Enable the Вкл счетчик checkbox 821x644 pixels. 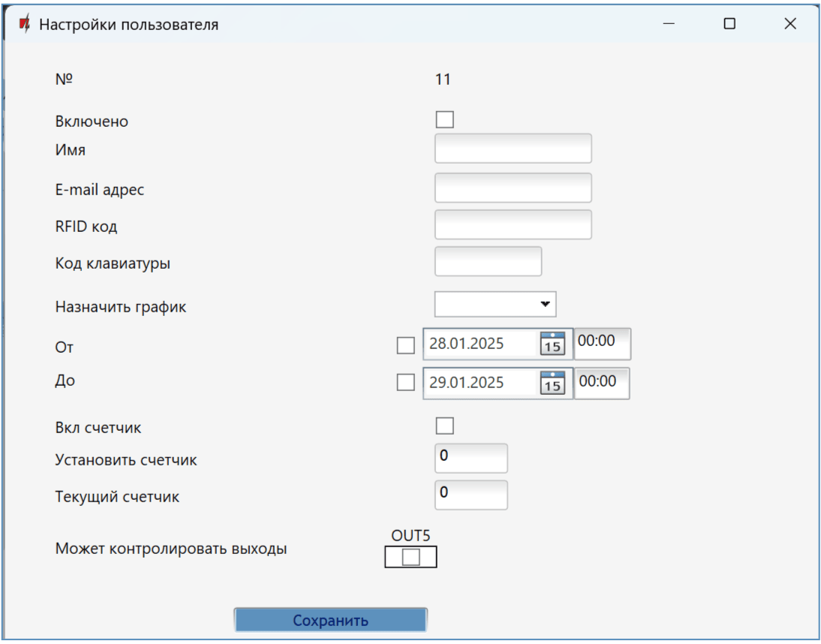[444, 426]
